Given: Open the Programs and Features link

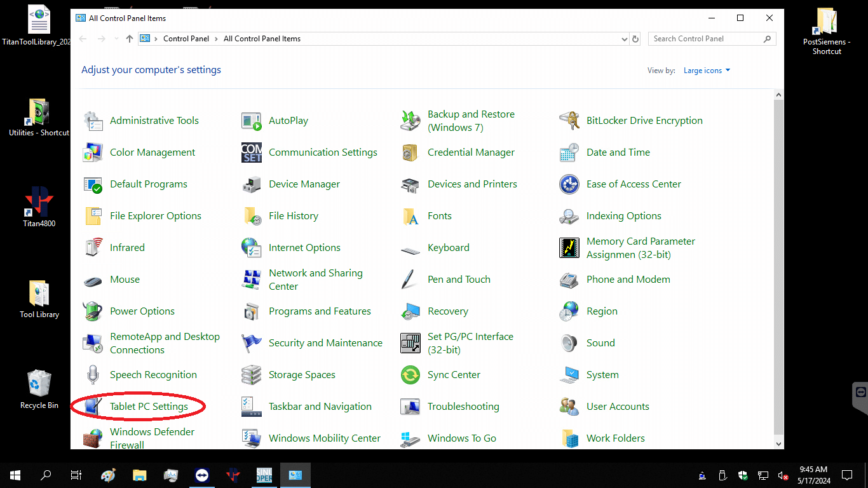Looking at the screenshot, I should pyautogui.click(x=320, y=311).
